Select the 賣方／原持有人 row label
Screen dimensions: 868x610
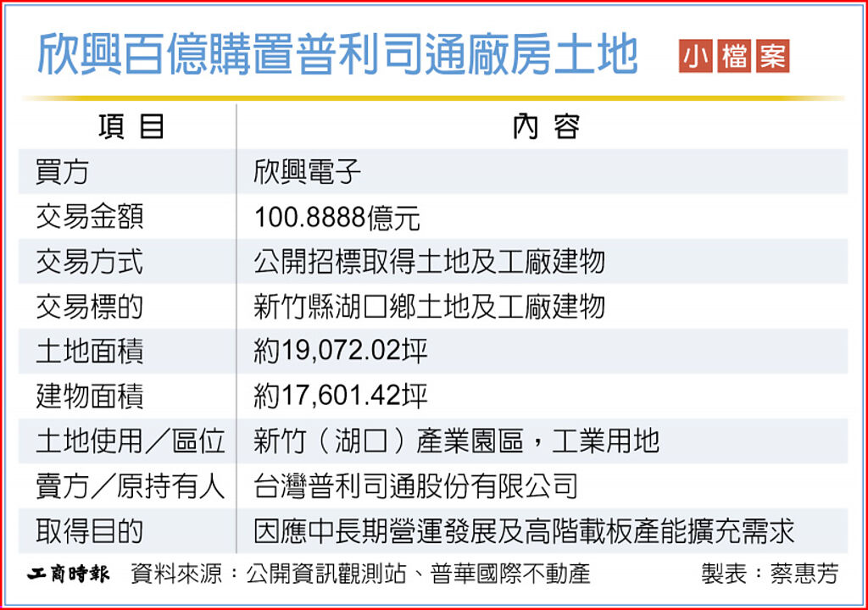click(130, 486)
